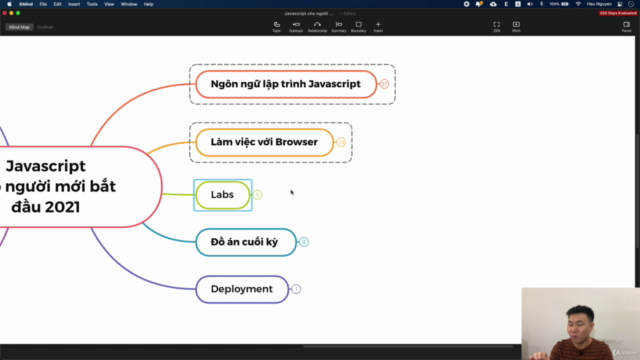Viewport: 640px width, 360px height.
Task: Click the 256 Days Evaluated badge
Action: (x=618, y=13)
